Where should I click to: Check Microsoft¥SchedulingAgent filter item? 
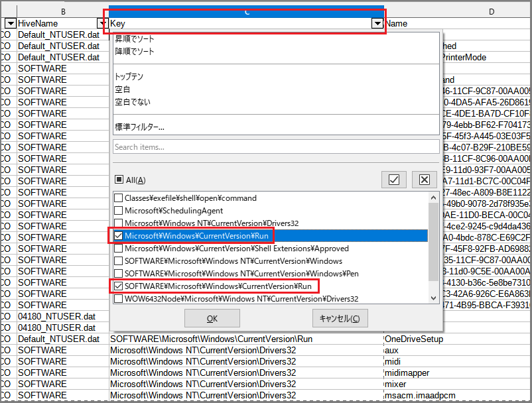pos(119,211)
